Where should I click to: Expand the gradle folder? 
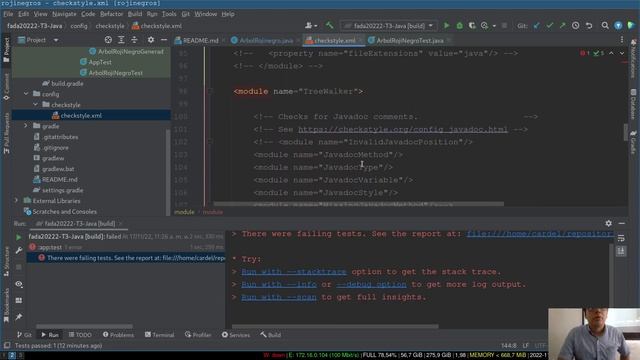26,126
